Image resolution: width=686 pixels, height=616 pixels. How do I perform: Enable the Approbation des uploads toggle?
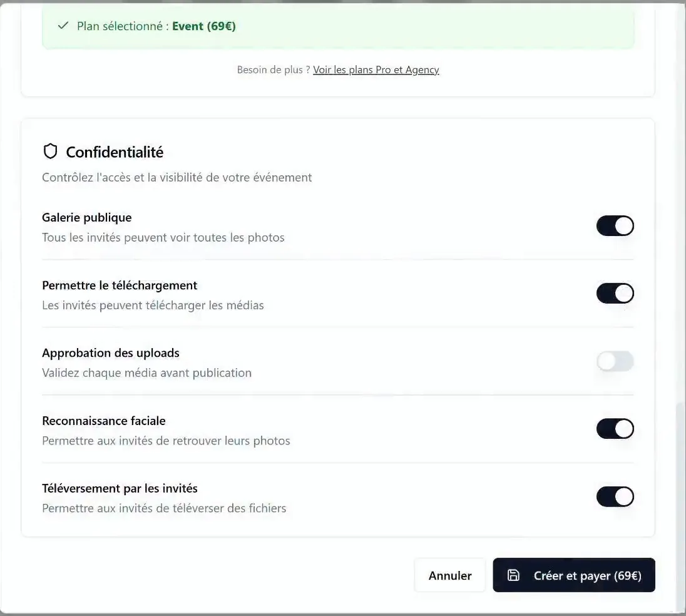coord(615,361)
